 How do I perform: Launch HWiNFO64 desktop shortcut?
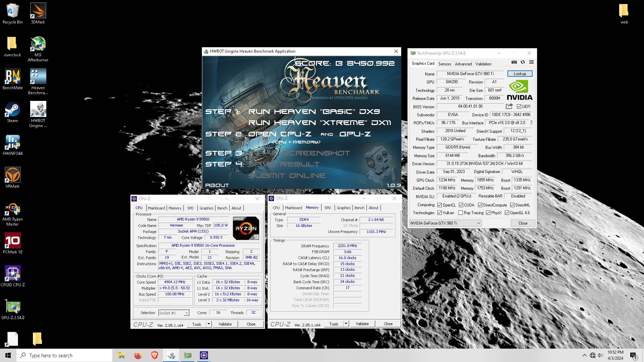pos(12,145)
